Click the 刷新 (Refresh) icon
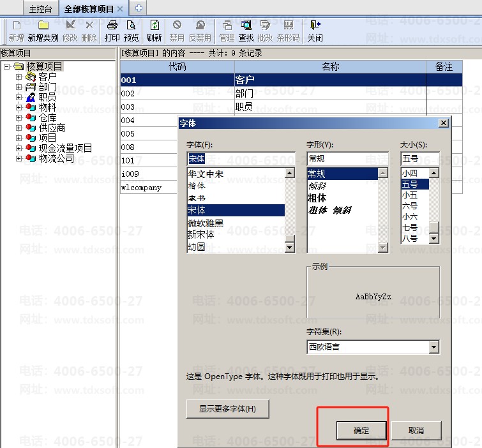The image size is (482, 448). pos(154,26)
